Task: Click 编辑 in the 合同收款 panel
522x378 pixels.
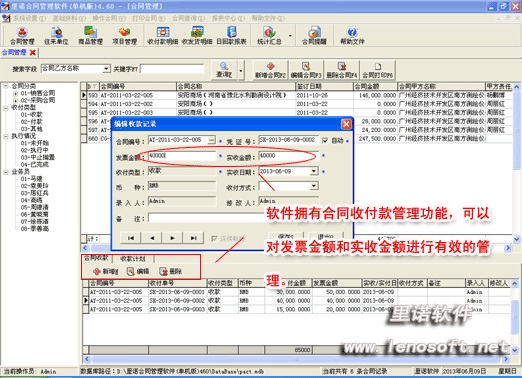Action: [x=138, y=271]
